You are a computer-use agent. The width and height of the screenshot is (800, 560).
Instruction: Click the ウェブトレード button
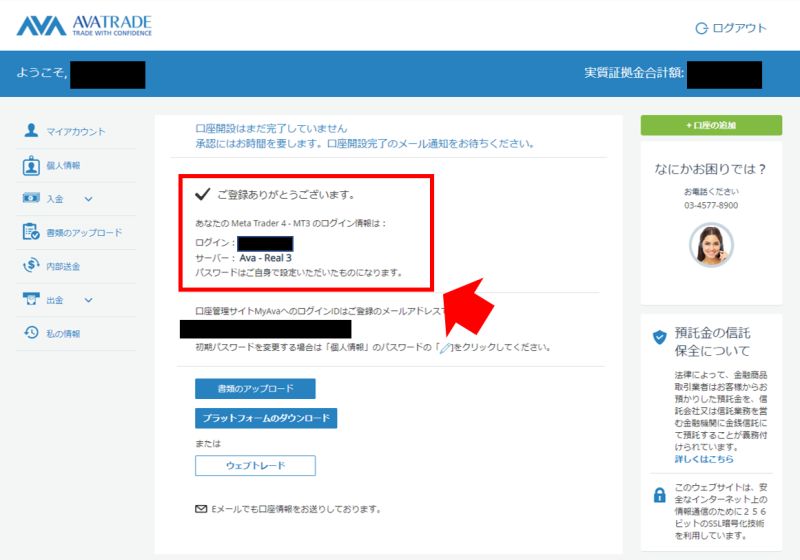[255, 466]
